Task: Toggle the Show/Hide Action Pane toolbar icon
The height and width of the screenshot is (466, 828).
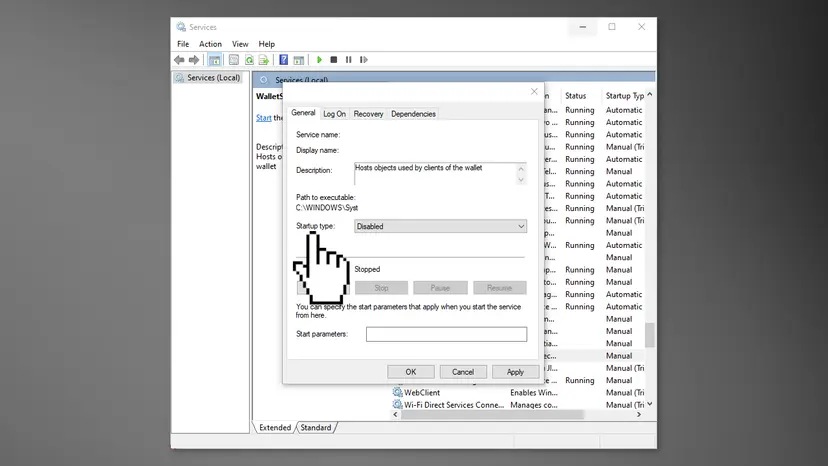Action: 299,60
